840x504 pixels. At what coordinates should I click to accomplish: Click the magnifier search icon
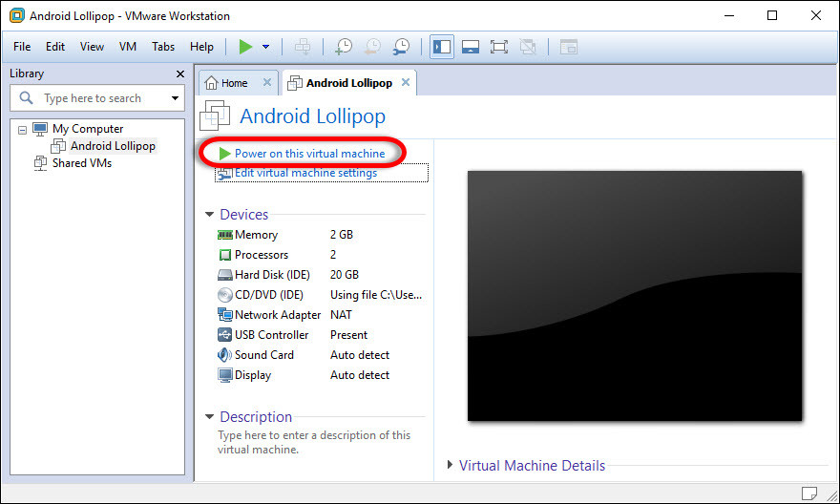[26, 98]
